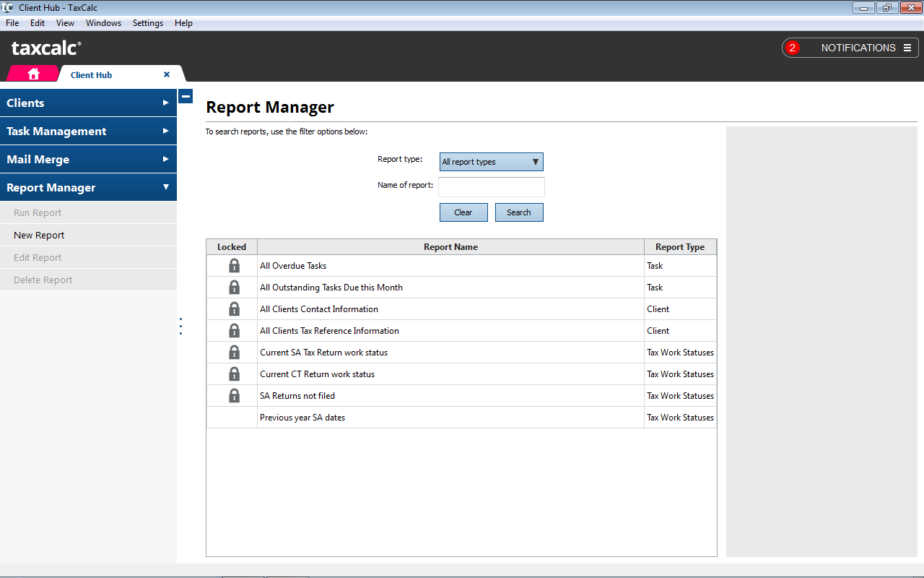This screenshot has height=578, width=924.
Task: Select New Report in sidebar
Action: [x=88, y=235]
